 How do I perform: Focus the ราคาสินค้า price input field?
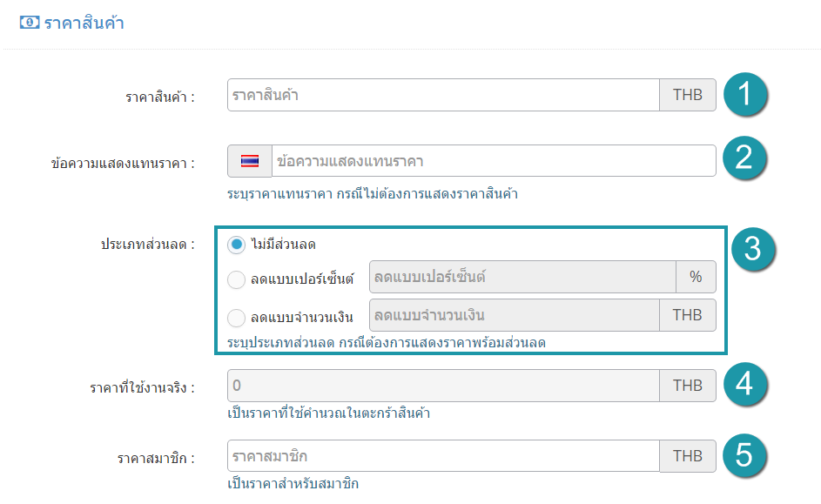443,95
